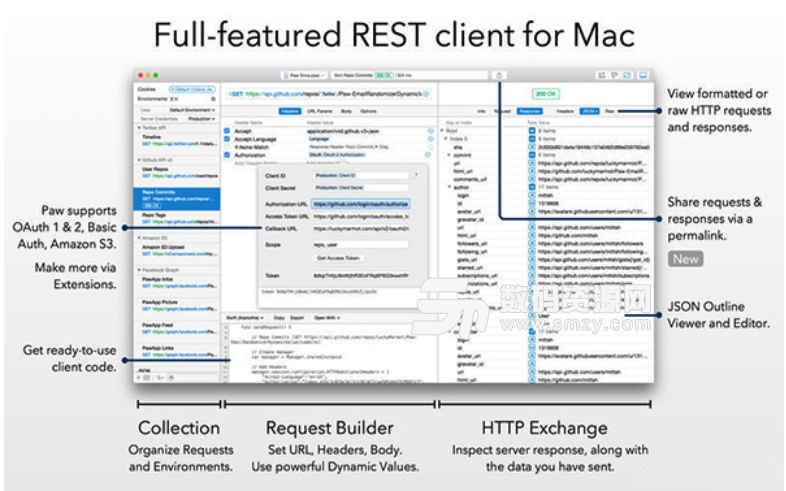Click the Export button above the code

click(x=297, y=318)
